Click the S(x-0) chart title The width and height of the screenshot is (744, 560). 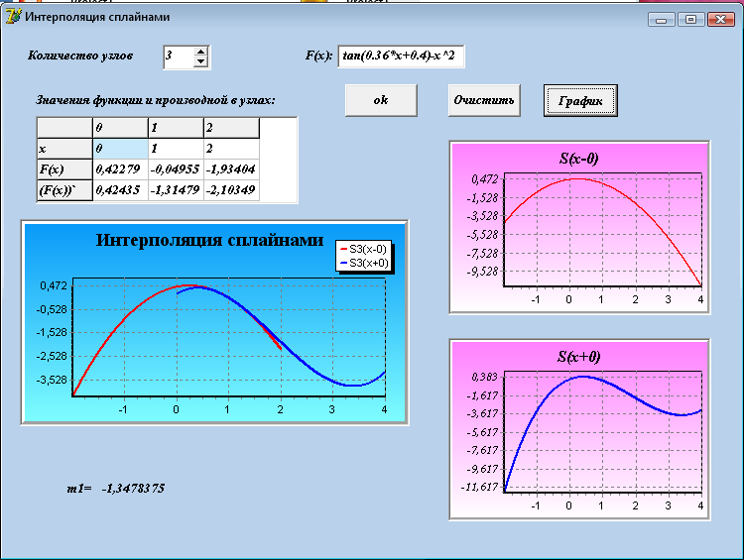click(579, 159)
